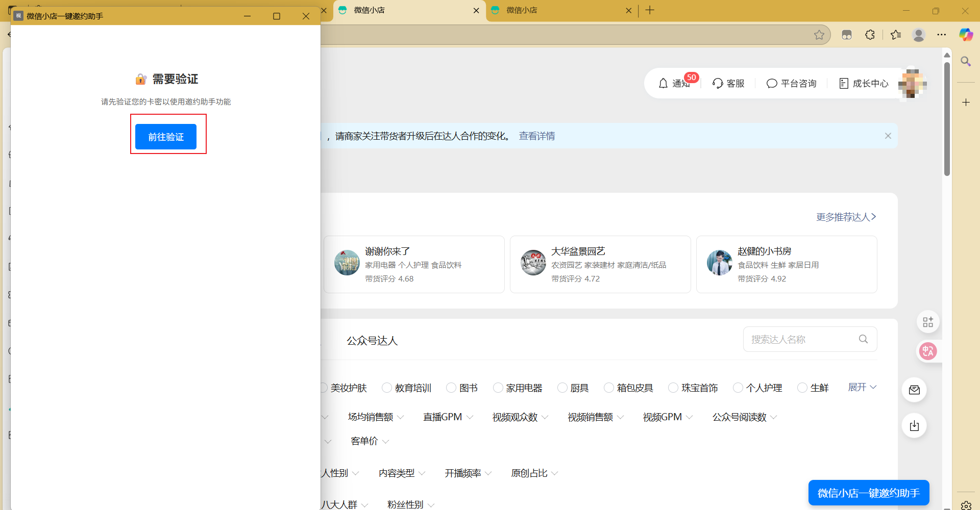Open 更多推荐达人 link
The height and width of the screenshot is (510, 980).
846,217
